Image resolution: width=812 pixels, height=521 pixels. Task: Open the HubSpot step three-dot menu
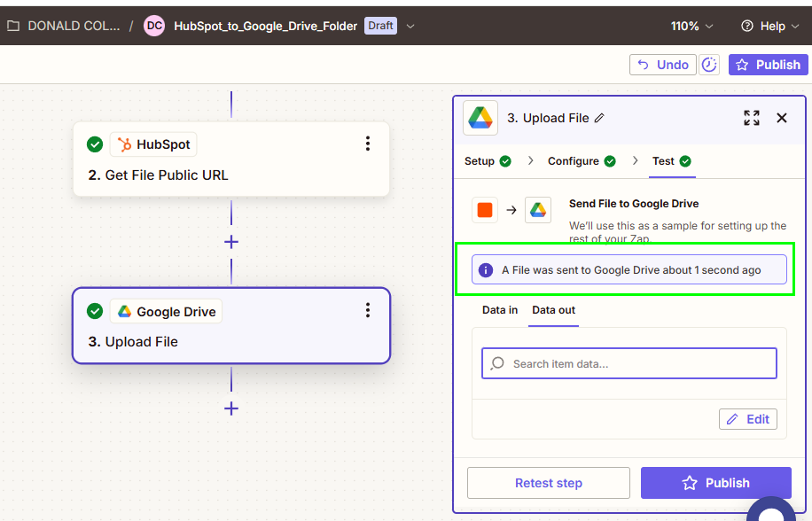tap(368, 144)
